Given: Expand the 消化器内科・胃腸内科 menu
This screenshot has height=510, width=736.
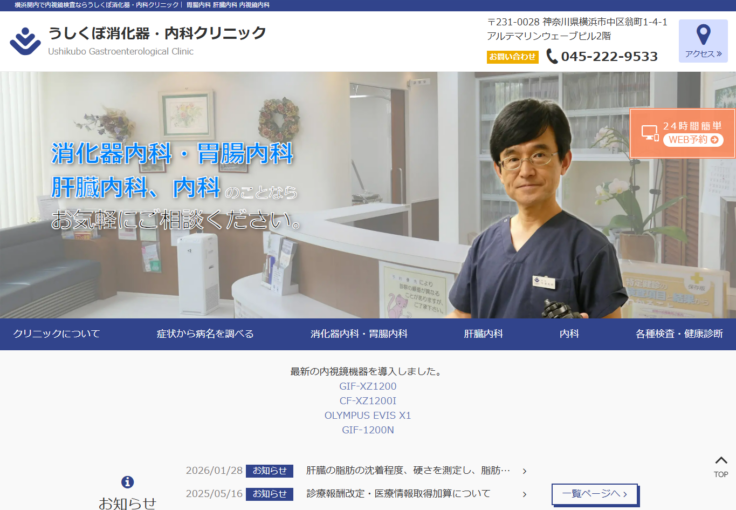Looking at the screenshot, I should pos(359,334).
